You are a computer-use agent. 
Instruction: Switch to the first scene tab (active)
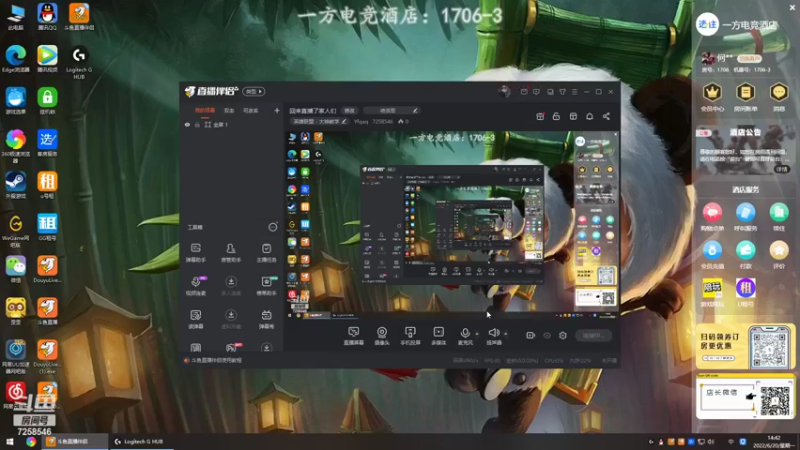pyautogui.click(x=205, y=111)
